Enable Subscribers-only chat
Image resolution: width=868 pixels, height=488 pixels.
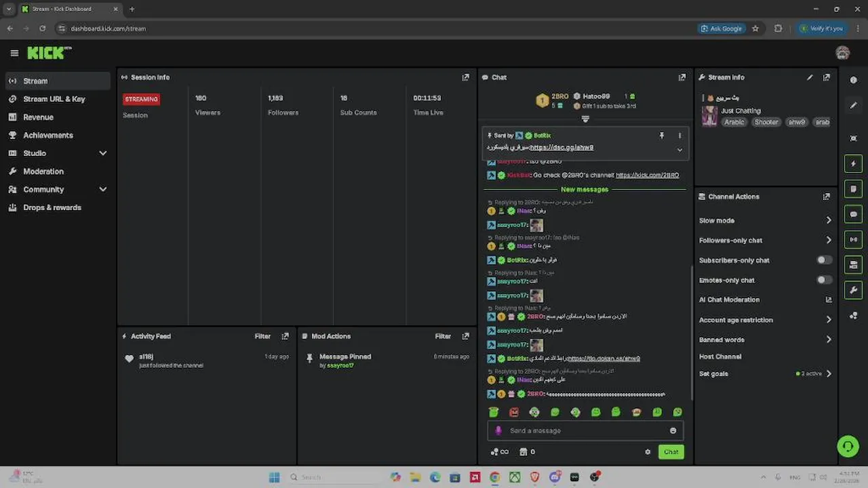pos(824,260)
